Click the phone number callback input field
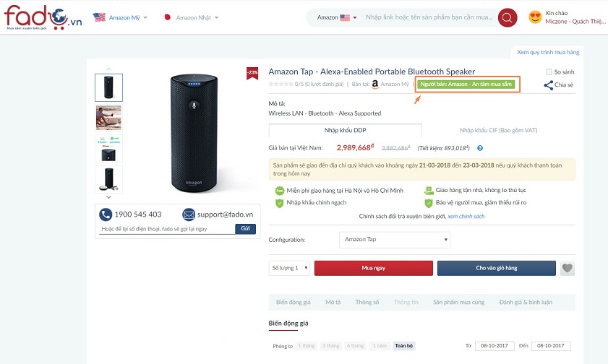The image size is (608, 364). coord(167,229)
